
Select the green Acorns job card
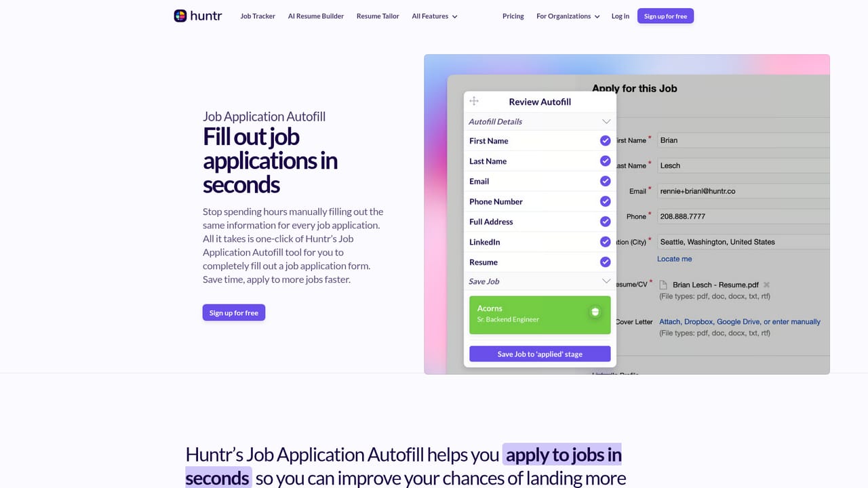click(540, 314)
